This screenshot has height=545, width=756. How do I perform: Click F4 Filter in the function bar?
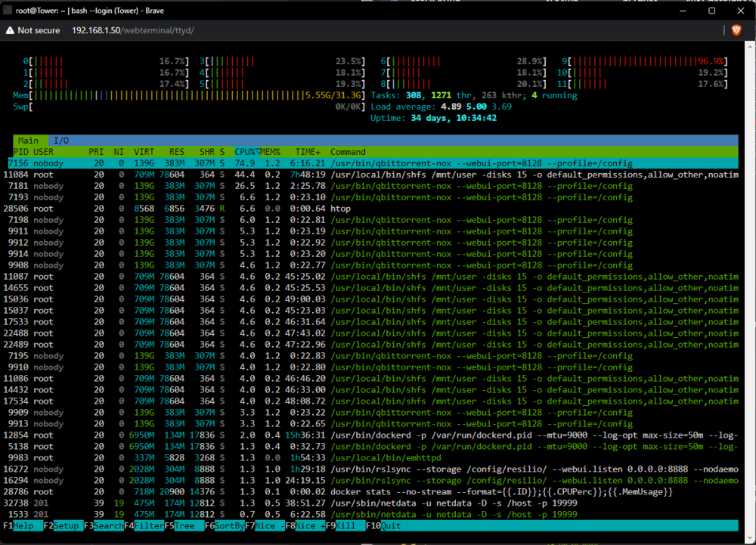pos(144,526)
